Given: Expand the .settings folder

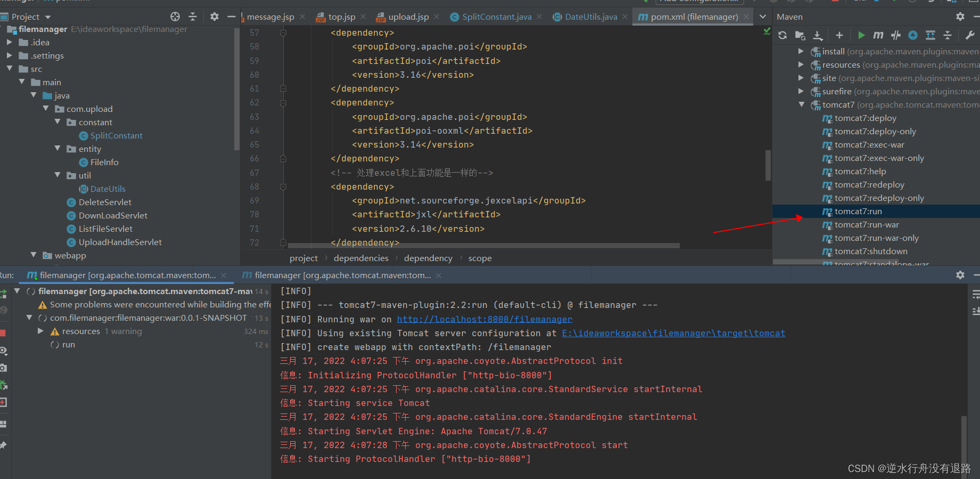Looking at the screenshot, I should coord(10,55).
